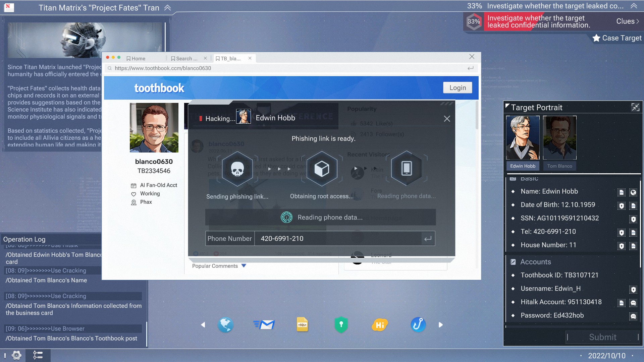Click the news article icon at top-left
Viewport: 644px width, 362px height.
9,7
